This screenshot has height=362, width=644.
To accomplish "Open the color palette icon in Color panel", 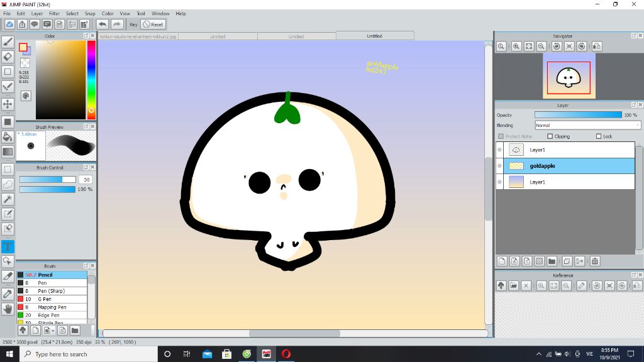I will click(25, 96).
